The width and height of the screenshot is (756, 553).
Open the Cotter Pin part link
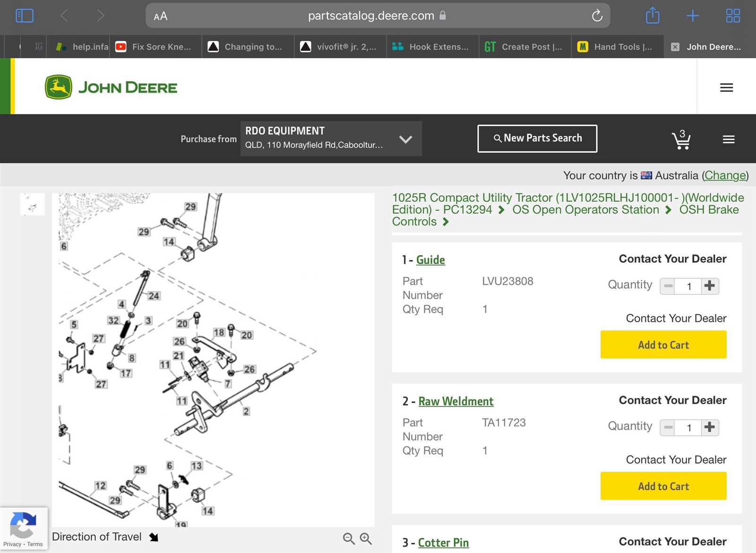443,543
